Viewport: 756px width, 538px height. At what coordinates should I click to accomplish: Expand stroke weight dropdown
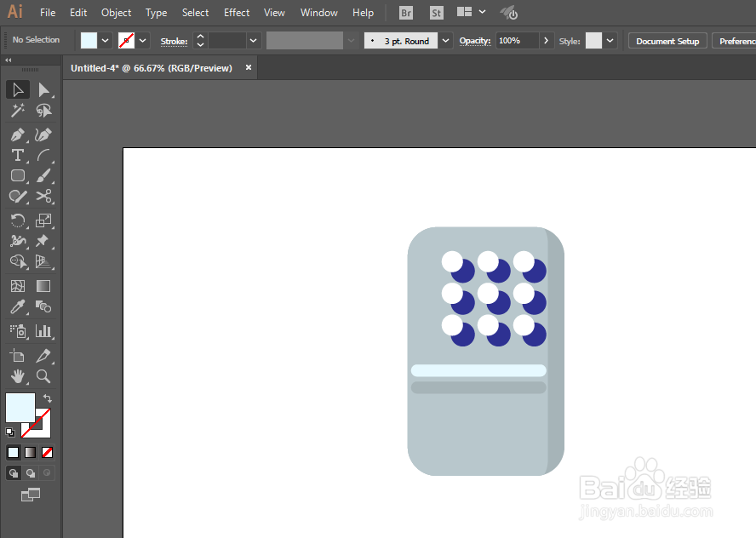click(253, 41)
